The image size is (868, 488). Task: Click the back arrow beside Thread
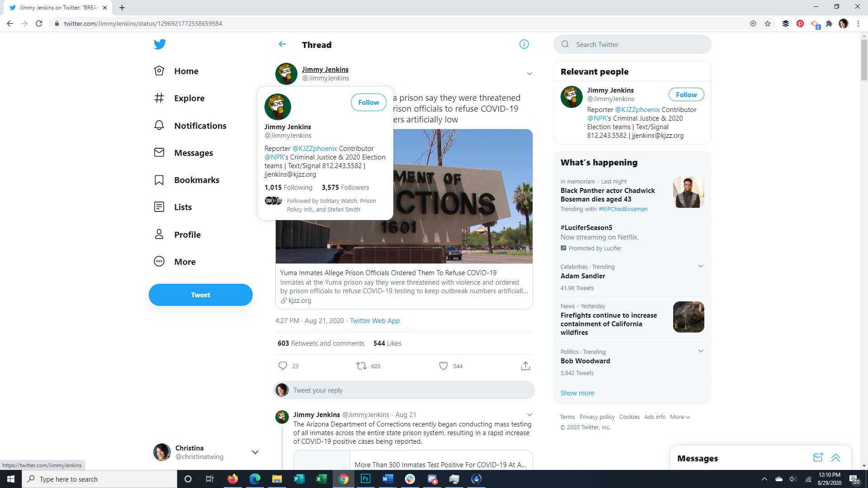283,44
